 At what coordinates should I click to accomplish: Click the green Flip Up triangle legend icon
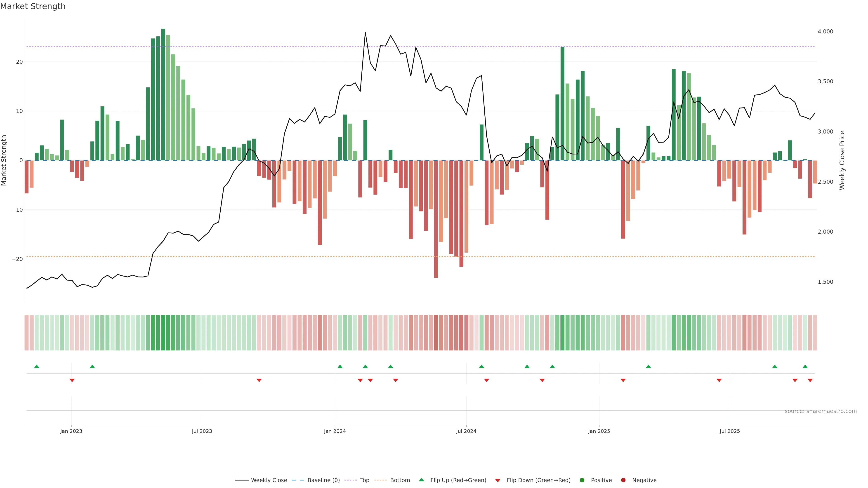(x=421, y=480)
